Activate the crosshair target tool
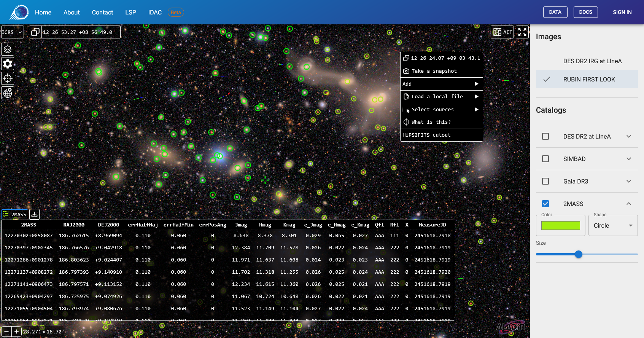This screenshot has width=644, height=338. [8, 78]
